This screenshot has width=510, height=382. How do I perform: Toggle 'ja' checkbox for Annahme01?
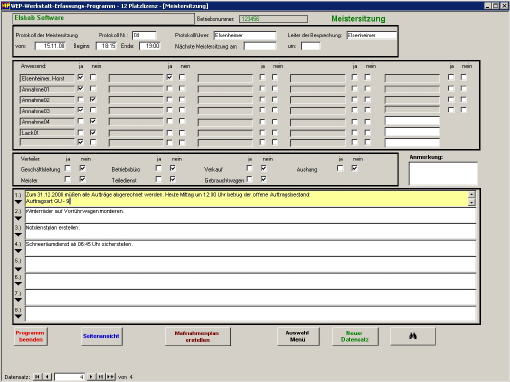(x=80, y=89)
